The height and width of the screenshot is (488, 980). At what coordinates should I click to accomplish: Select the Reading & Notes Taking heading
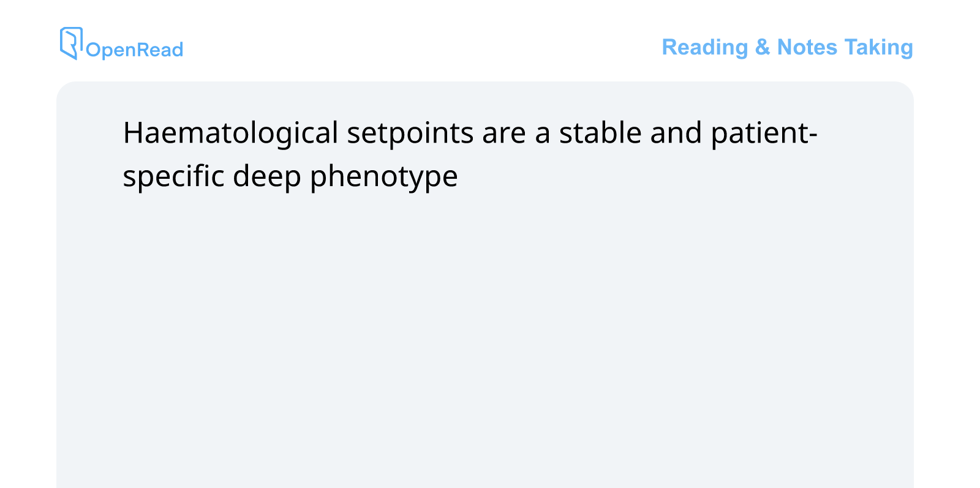click(x=787, y=47)
